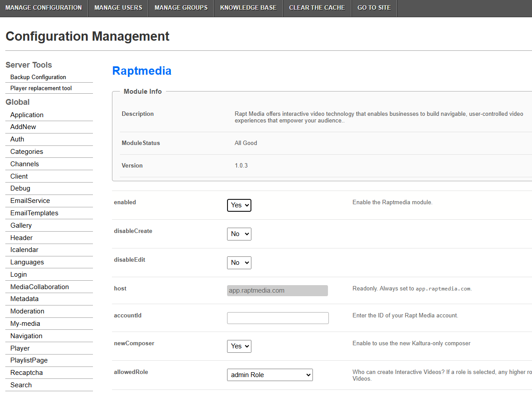Click the Raptmedia heading
The image size is (532, 393).
coord(142,71)
